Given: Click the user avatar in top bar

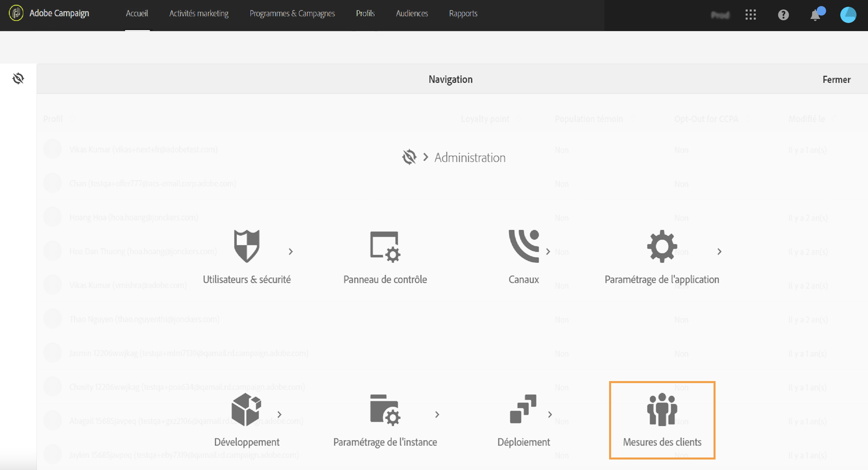Looking at the screenshot, I should pos(848,15).
